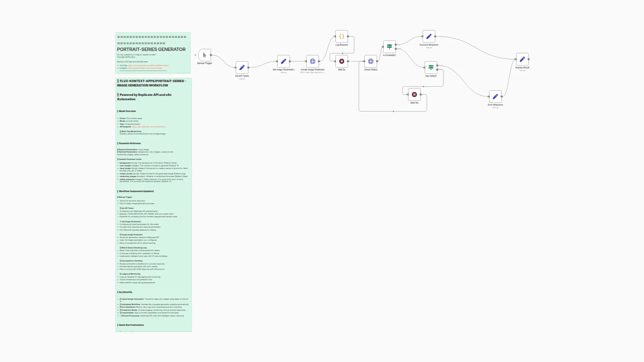Select the Has Failed? IF node
The image size is (644, 362).
pyautogui.click(x=431, y=67)
